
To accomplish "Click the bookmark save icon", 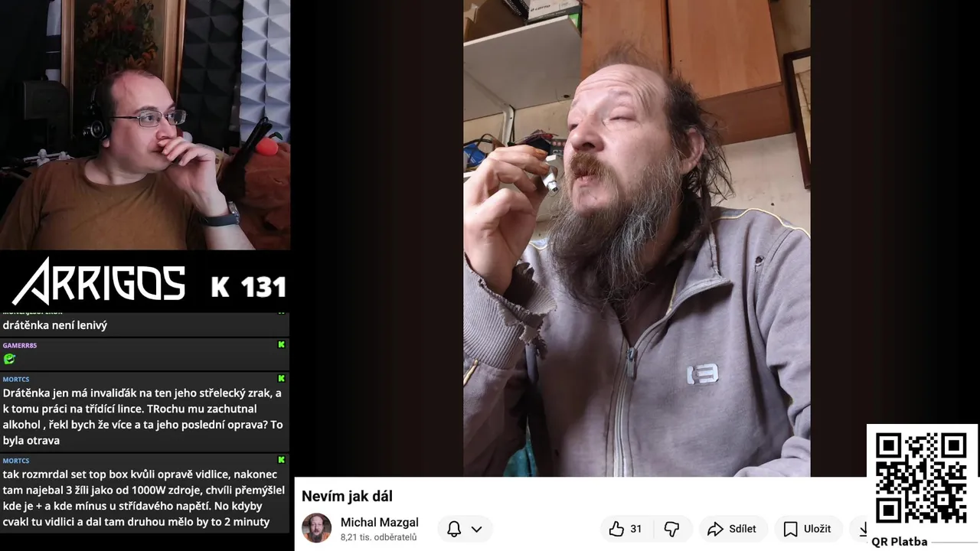I will [x=791, y=529].
